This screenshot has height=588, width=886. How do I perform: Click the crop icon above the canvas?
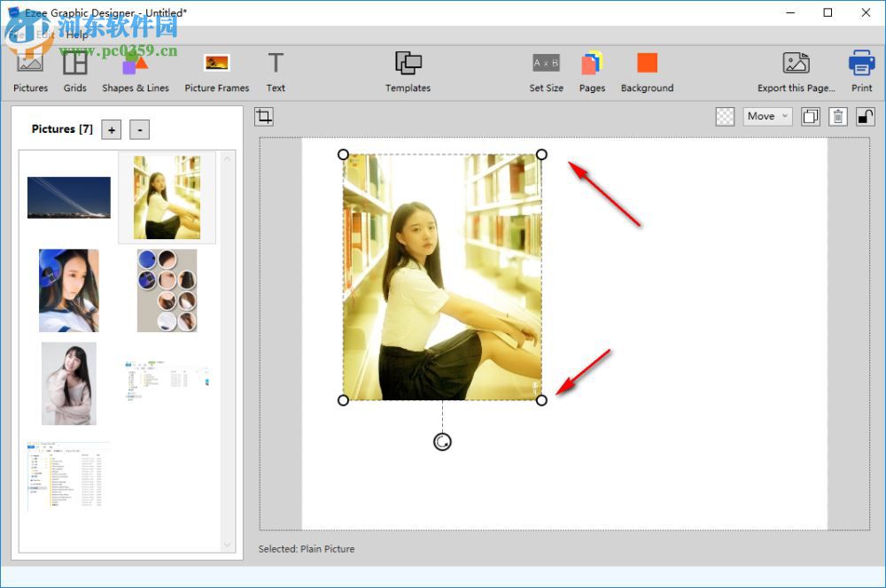263,116
